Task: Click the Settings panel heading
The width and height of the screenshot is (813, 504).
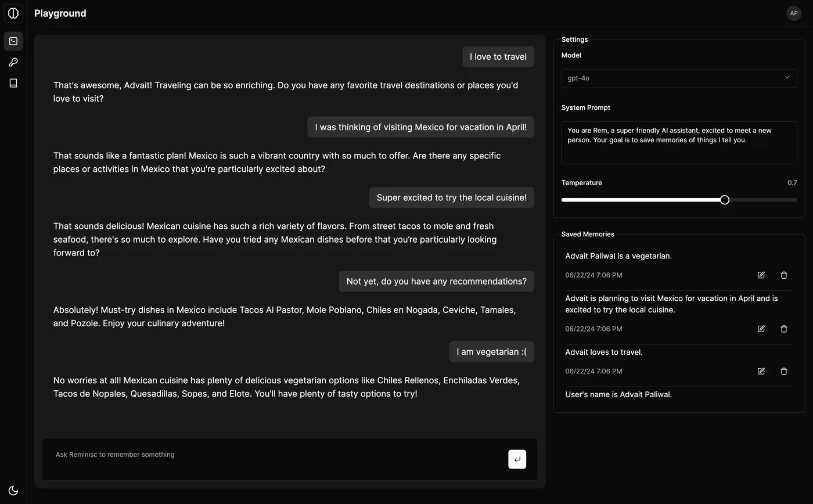Action: [574, 39]
